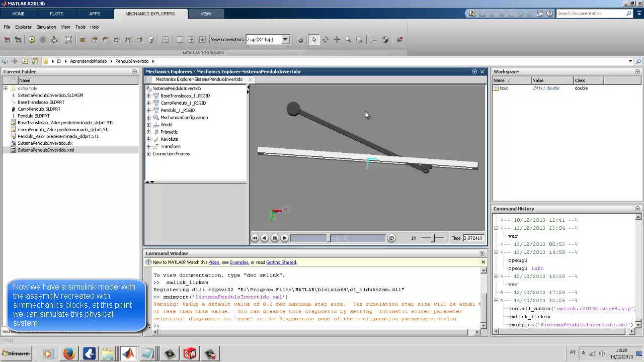The height and width of the screenshot is (362, 644).
Task: Click the animation timeline slider handle
Action: pos(329,238)
